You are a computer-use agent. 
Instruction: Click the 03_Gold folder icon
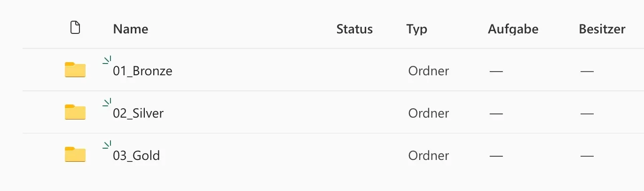tap(75, 155)
